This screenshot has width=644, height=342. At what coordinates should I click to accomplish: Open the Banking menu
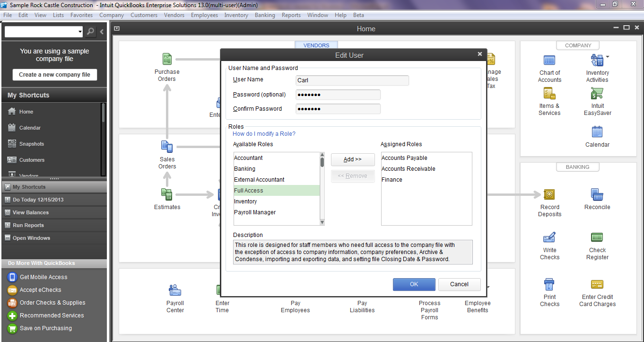coord(265,15)
